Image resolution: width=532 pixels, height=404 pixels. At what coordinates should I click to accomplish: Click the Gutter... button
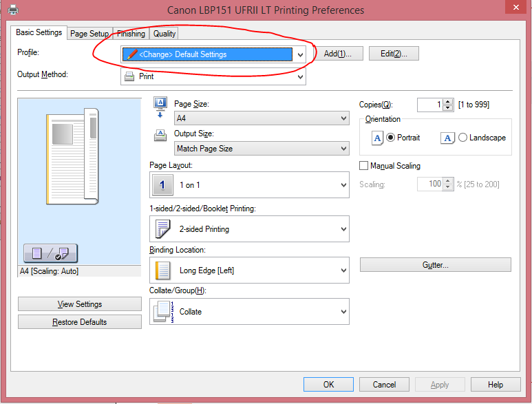(435, 265)
